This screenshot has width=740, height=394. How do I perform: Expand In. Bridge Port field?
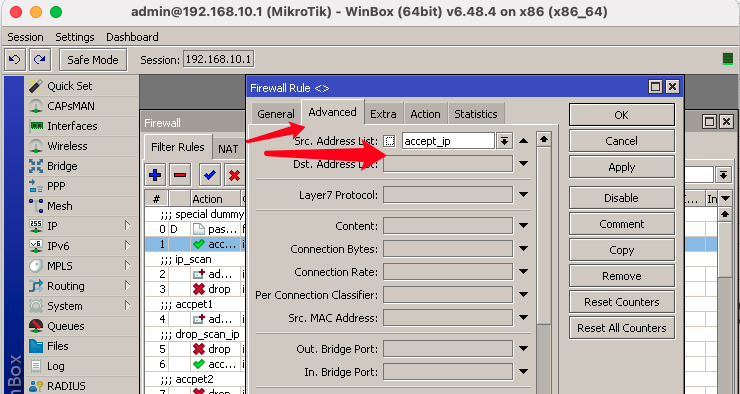pyautogui.click(x=523, y=372)
